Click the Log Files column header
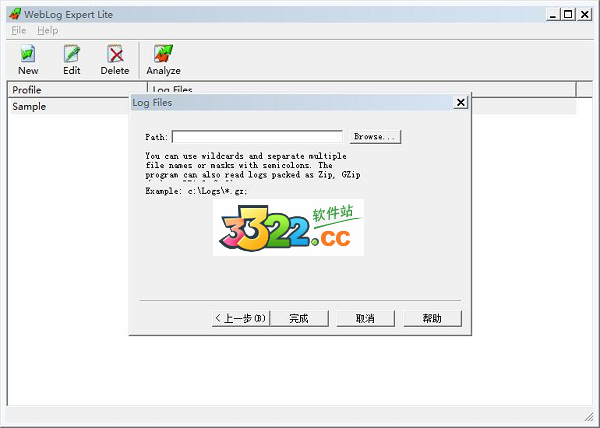600x428 pixels. point(362,90)
